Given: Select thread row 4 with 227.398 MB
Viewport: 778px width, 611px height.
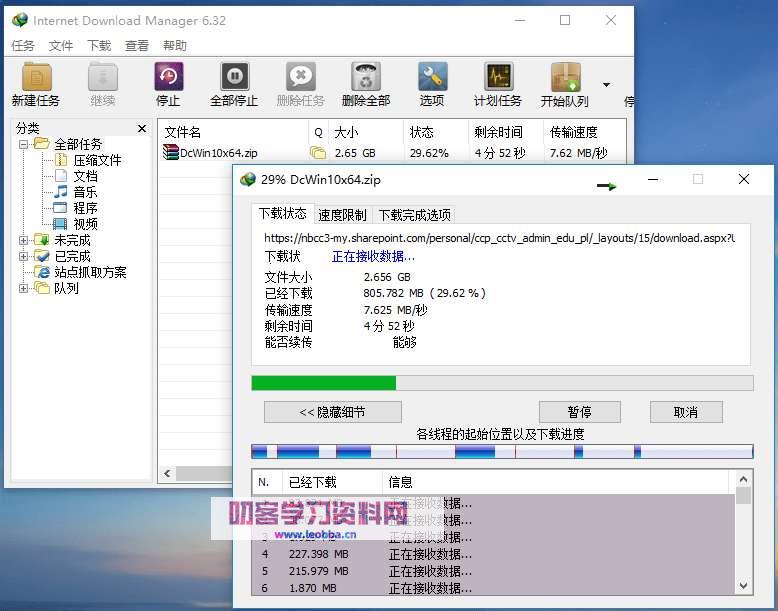Looking at the screenshot, I should tap(493, 554).
